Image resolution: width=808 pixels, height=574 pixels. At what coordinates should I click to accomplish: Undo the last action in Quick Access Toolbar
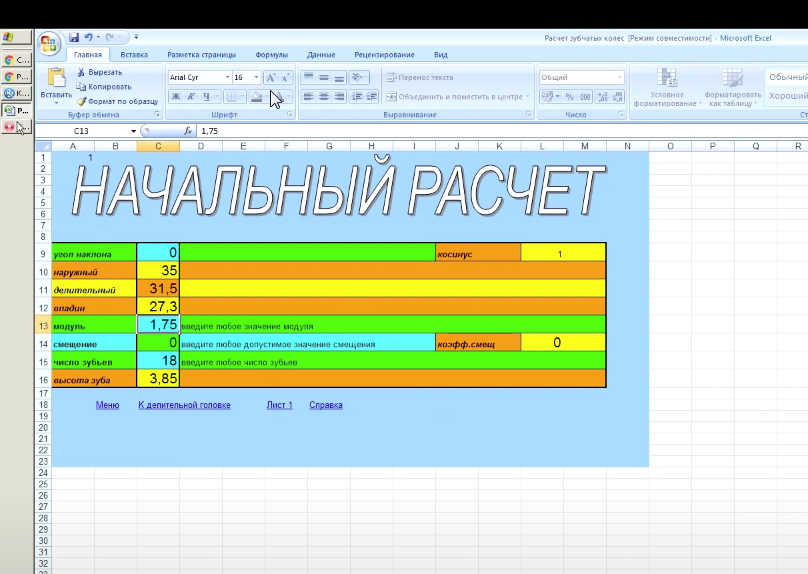coord(88,37)
